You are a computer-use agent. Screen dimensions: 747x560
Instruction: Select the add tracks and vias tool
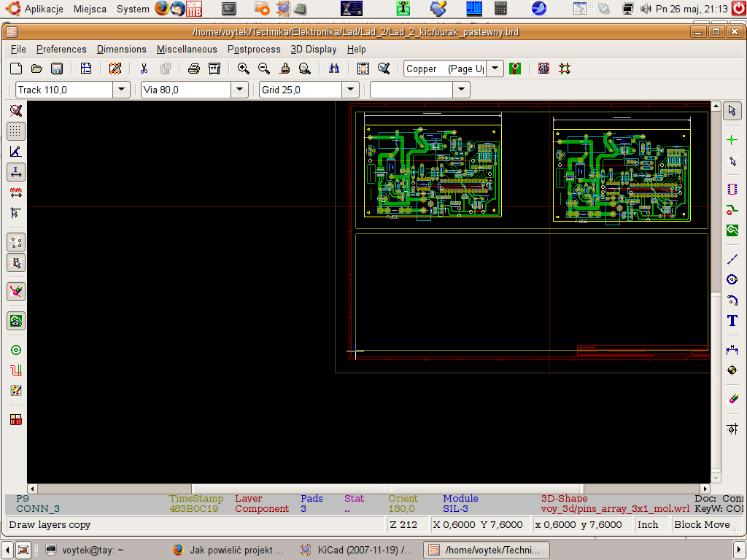pyautogui.click(x=732, y=209)
